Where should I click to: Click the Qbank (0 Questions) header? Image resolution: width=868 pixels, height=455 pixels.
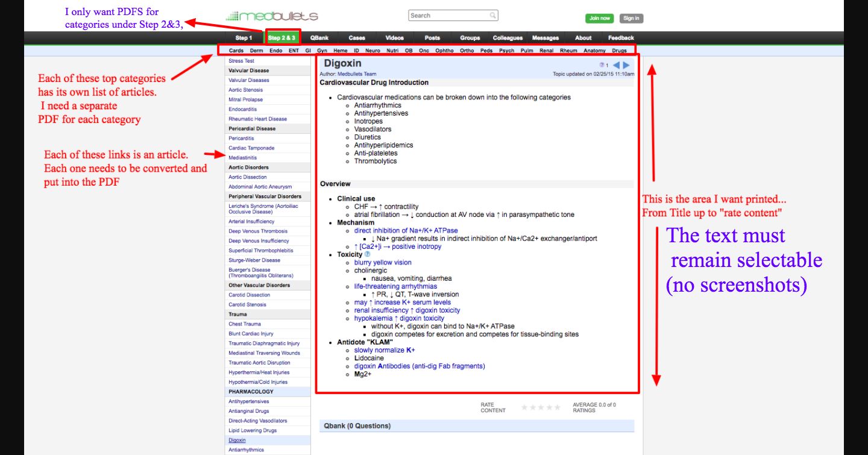[477, 426]
